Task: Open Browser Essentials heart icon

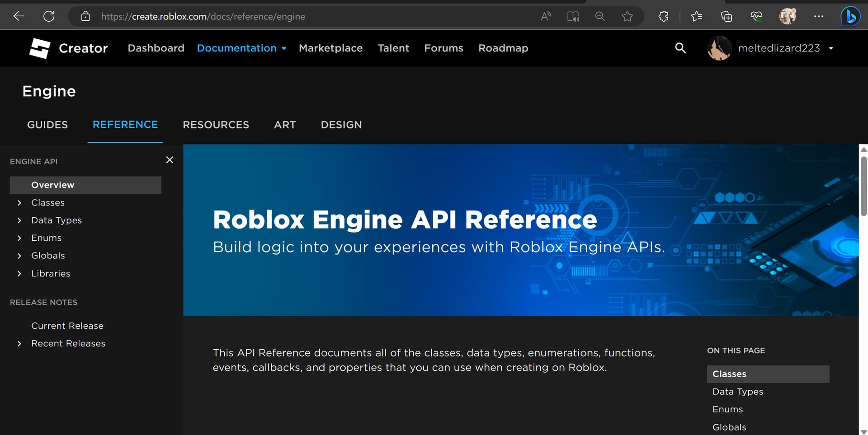Action: [756, 16]
